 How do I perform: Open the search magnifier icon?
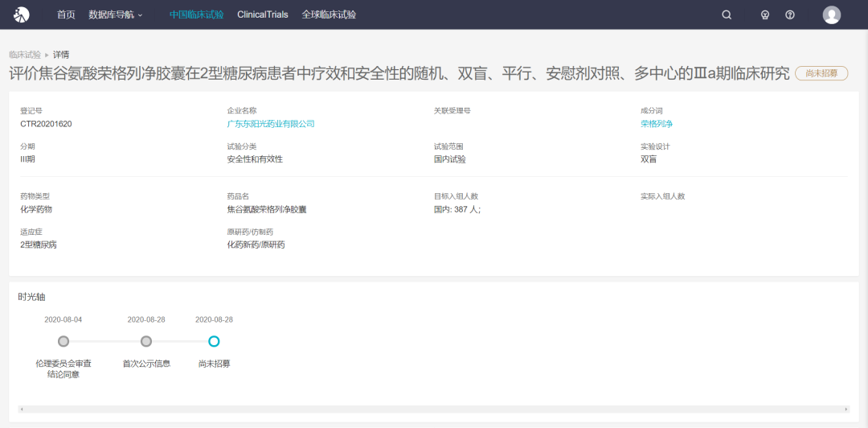coord(727,15)
